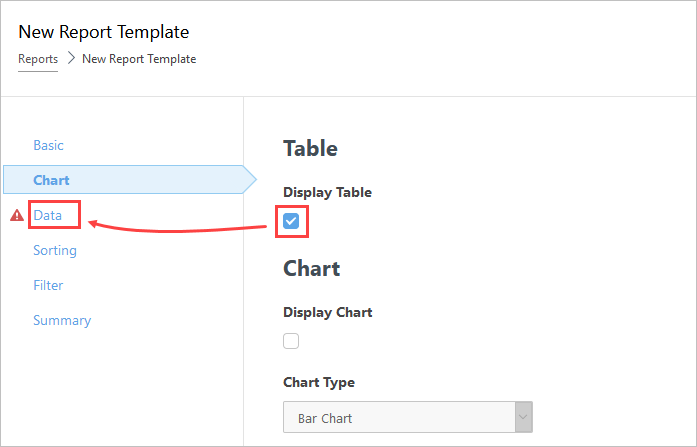Screen dimensions: 697x447
Task: Select the Bar Chart combo box field
Action: (408, 417)
